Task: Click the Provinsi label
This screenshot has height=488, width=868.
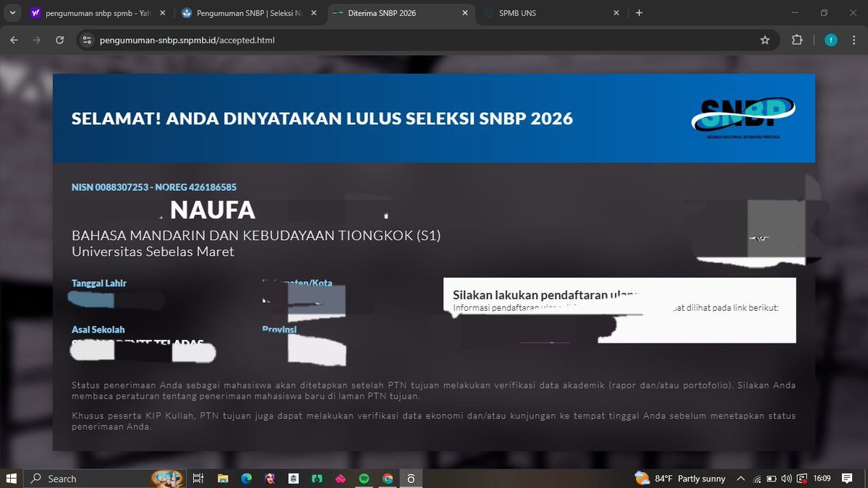Action: pyautogui.click(x=279, y=330)
